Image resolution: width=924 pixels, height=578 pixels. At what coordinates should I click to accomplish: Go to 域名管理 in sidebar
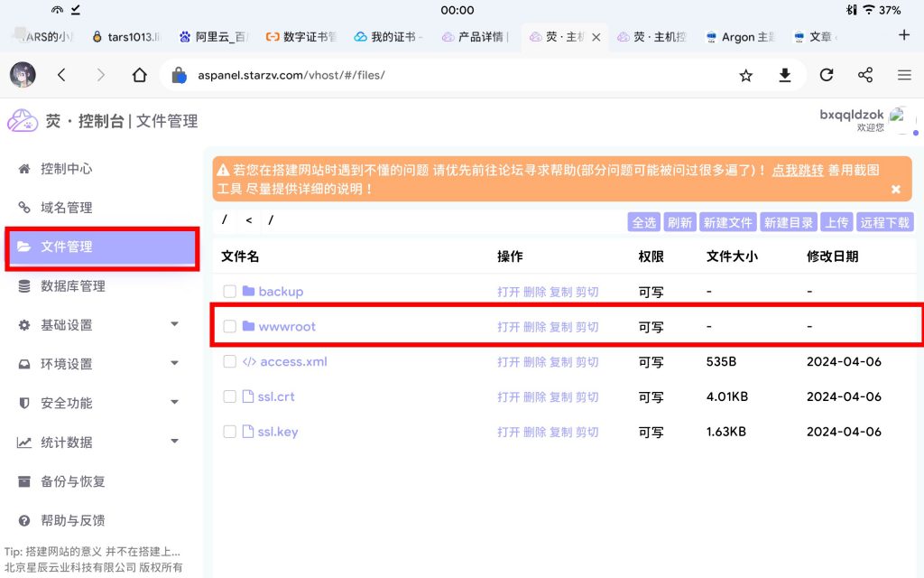pos(66,208)
